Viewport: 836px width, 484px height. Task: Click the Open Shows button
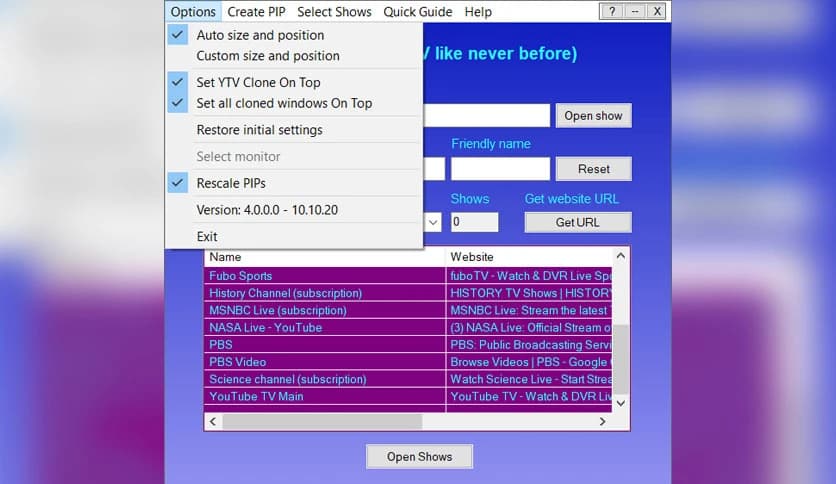tap(419, 457)
